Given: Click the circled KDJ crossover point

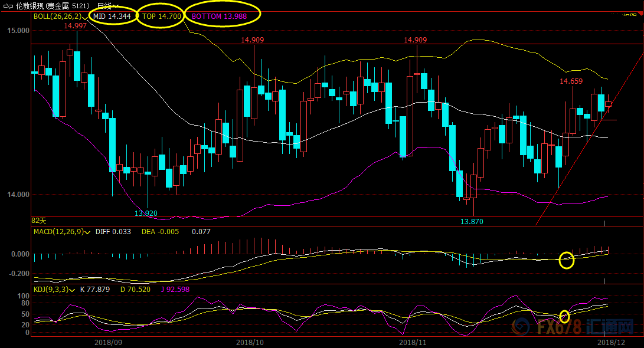Looking at the screenshot, I should click(x=564, y=316).
